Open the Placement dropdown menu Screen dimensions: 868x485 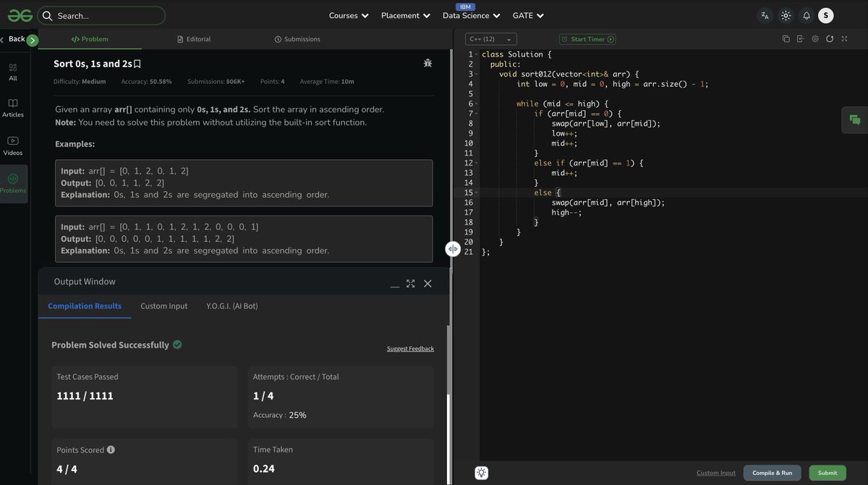tap(406, 15)
